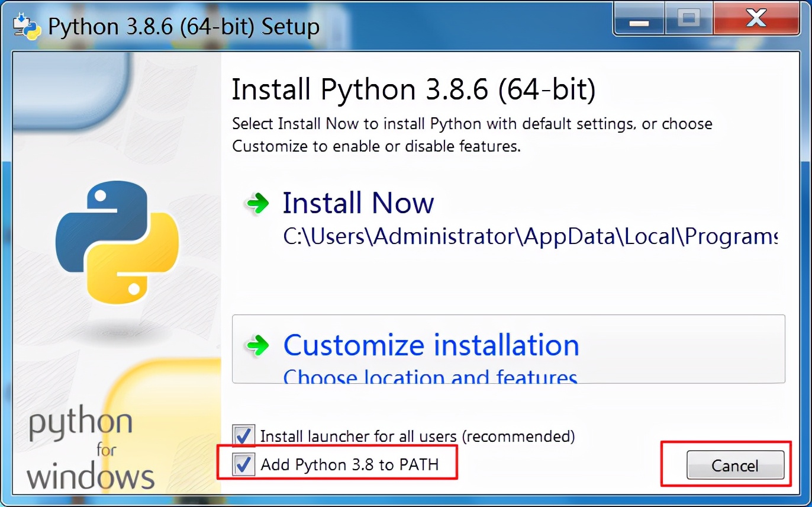Toggle Add Python 3.8 to PATH checkbox
This screenshot has width=812, height=507.
click(244, 464)
